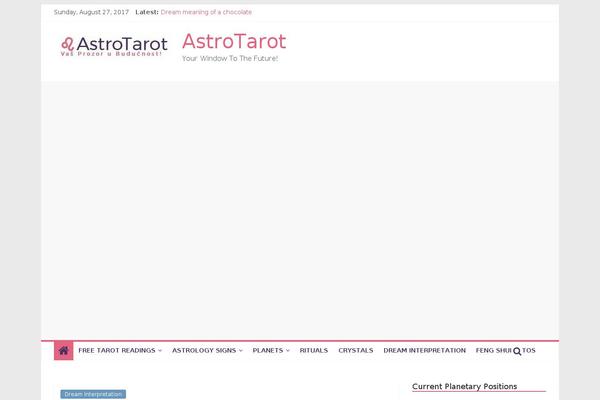The width and height of the screenshot is (600, 400).
Task: Click the blue Dream Interpretation category tag
Action: [93, 394]
